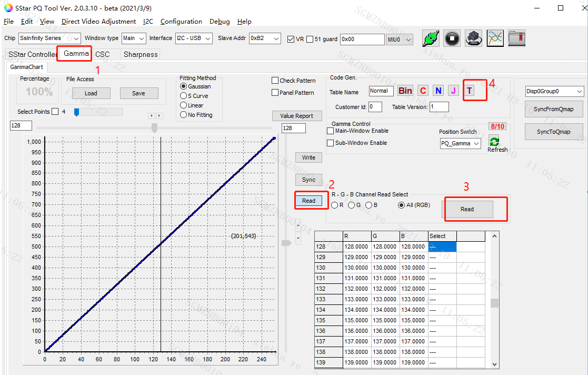The image size is (588, 375).
Task: Expand the Disp0Group0 dropdown
Action: (x=554, y=92)
